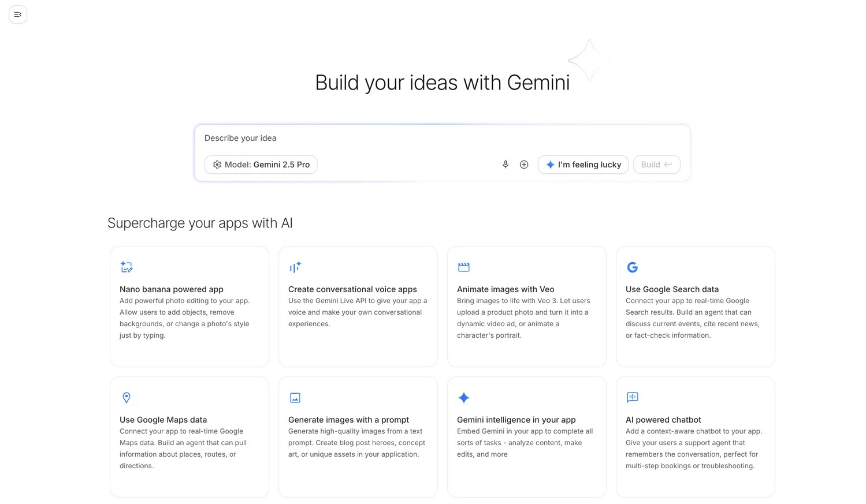Viewport: 866px width, 504px height.
Task: Open the Model: Gemini 2.5 Pro selector
Action: click(x=261, y=165)
